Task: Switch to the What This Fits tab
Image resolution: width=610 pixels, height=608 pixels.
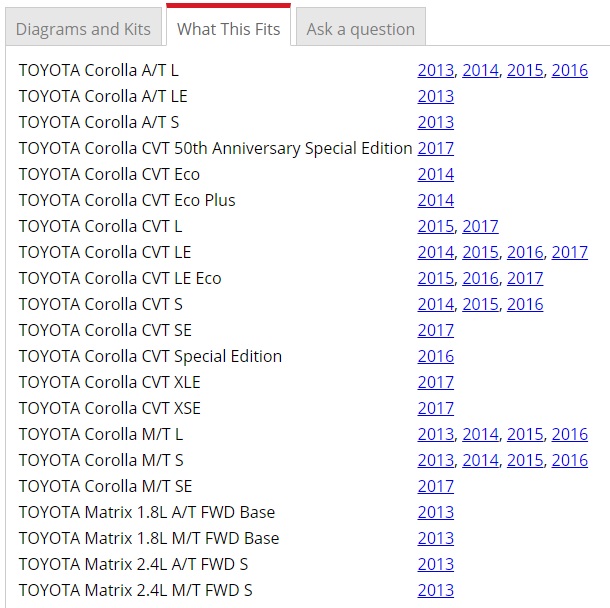Action: (228, 29)
